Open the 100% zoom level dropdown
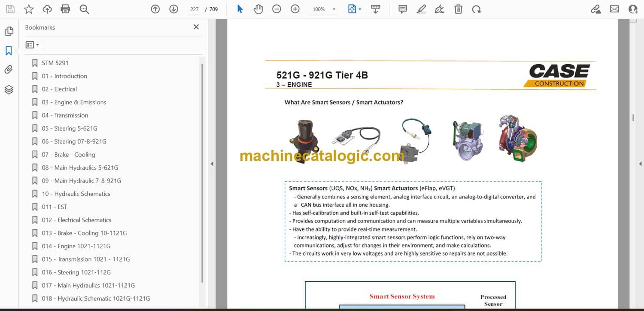The image size is (644, 311). tap(334, 9)
